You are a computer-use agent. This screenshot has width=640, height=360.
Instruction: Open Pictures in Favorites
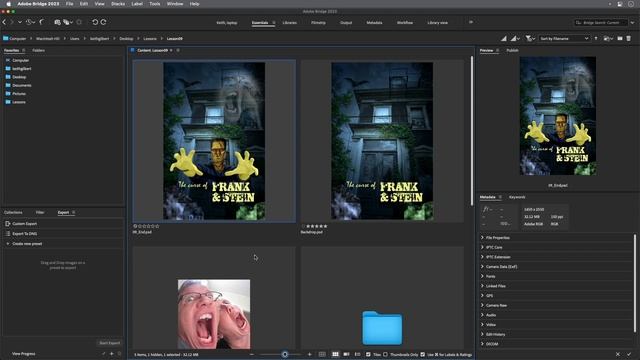19,93
